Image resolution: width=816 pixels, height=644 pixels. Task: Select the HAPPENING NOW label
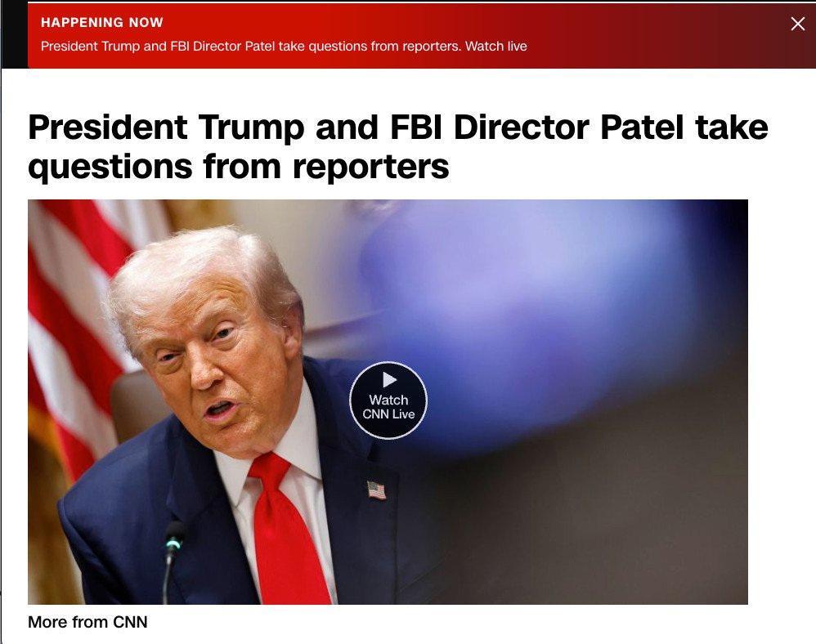point(102,22)
